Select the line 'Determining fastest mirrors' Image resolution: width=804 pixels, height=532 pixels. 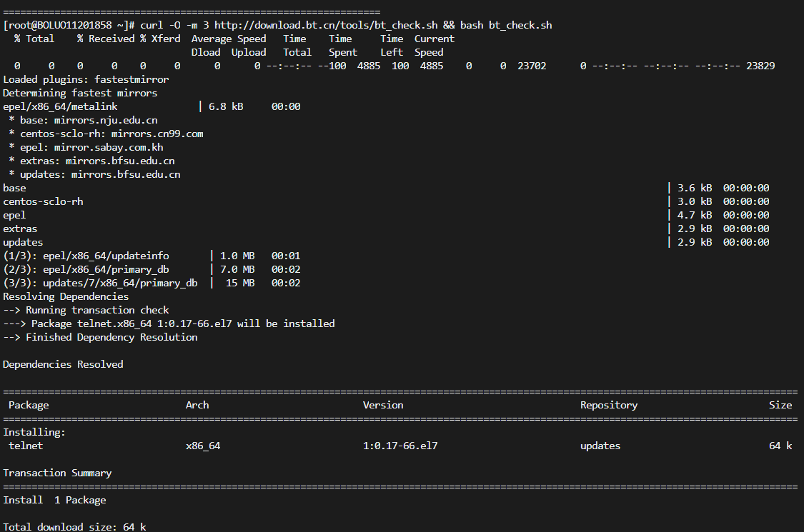pos(80,94)
